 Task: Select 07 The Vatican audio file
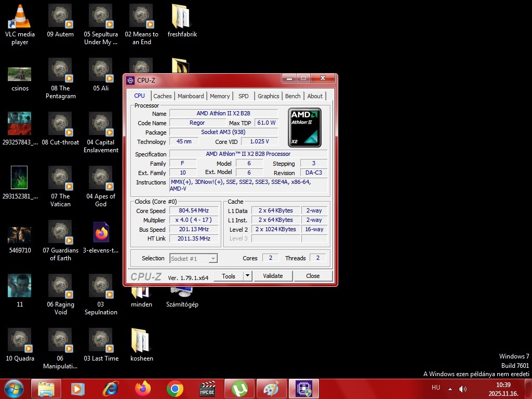click(x=60, y=187)
